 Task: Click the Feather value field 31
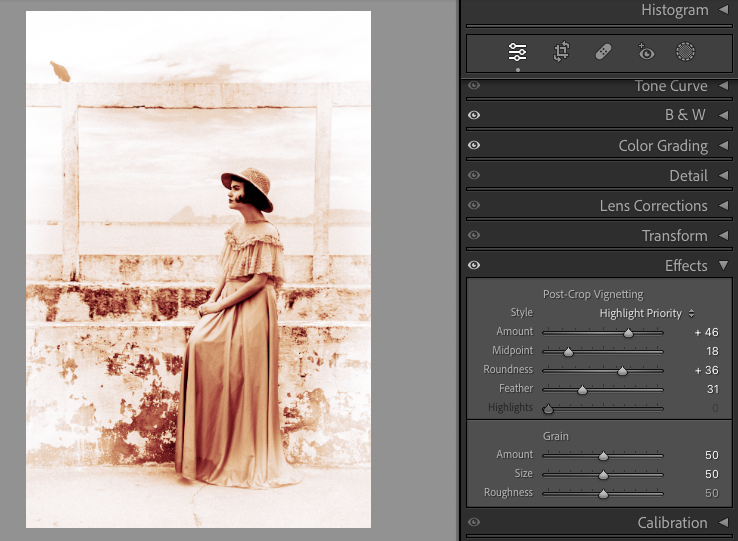[x=711, y=389]
